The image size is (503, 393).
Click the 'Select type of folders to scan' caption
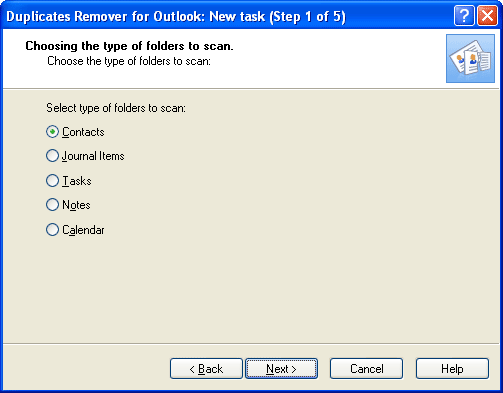click(116, 108)
